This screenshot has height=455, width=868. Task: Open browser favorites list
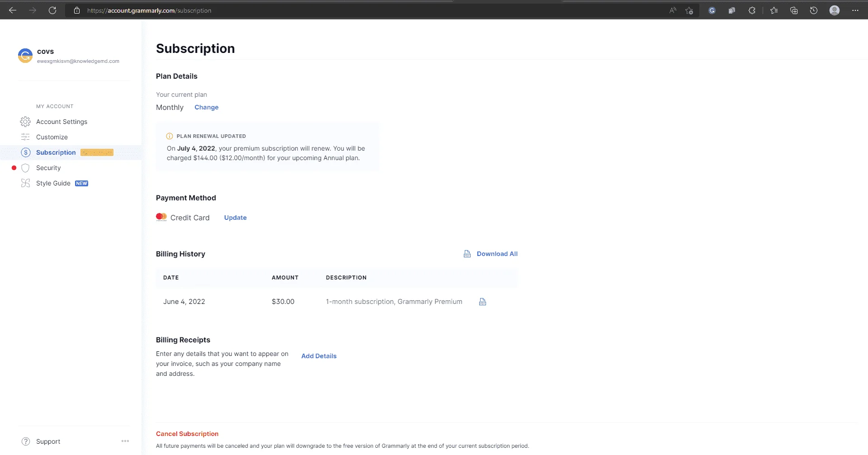click(x=774, y=10)
